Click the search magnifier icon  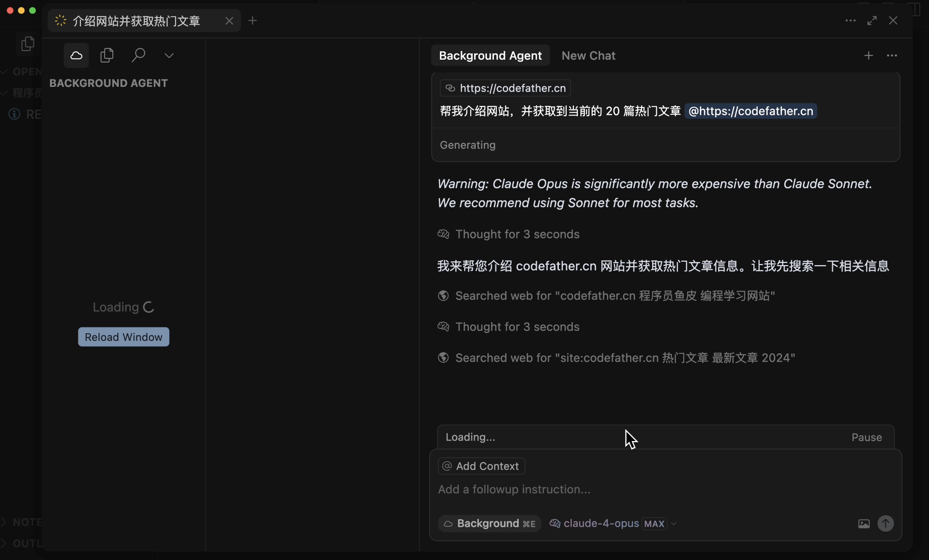[138, 56]
